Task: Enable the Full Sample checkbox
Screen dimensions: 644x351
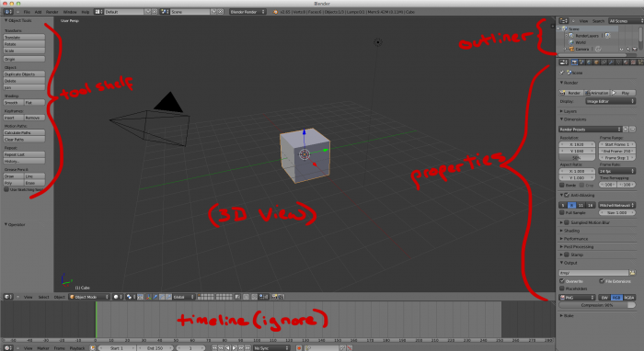Action: click(562, 213)
